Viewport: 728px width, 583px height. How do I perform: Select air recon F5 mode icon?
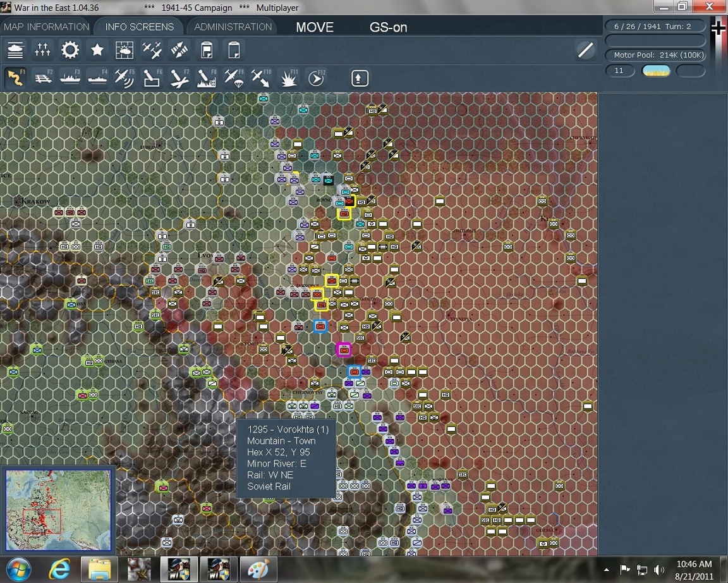124,78
